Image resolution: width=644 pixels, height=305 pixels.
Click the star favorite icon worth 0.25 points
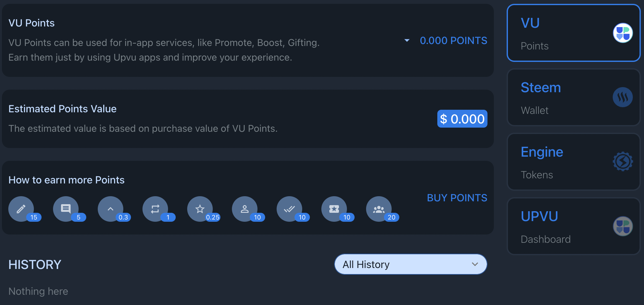(x=200, y=209)
